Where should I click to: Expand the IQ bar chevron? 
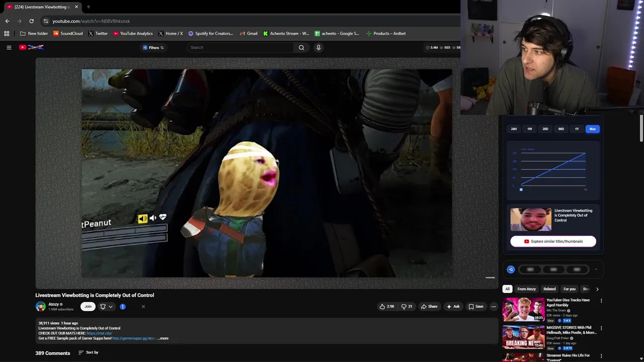(x=596, y=269)
